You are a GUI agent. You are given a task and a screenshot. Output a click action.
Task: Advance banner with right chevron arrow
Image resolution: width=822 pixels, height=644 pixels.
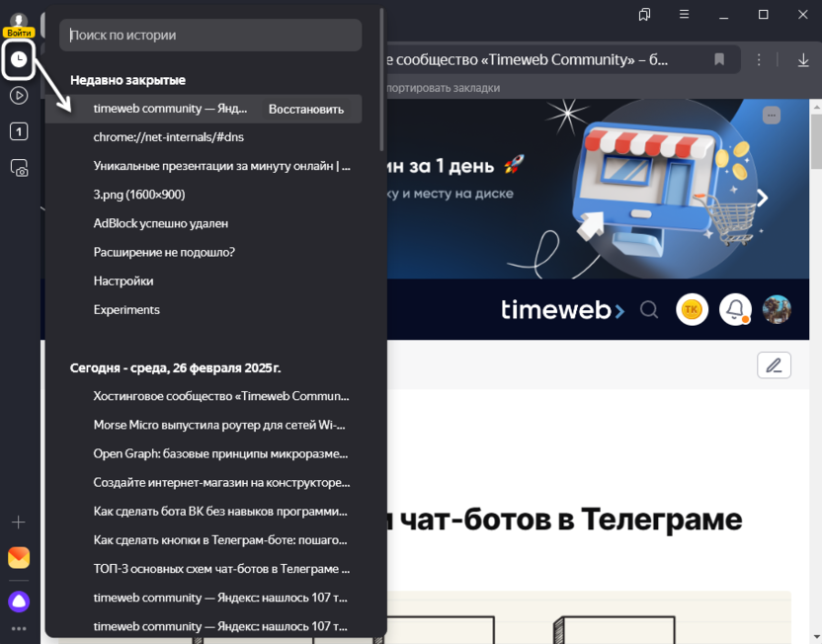point(763,198)
